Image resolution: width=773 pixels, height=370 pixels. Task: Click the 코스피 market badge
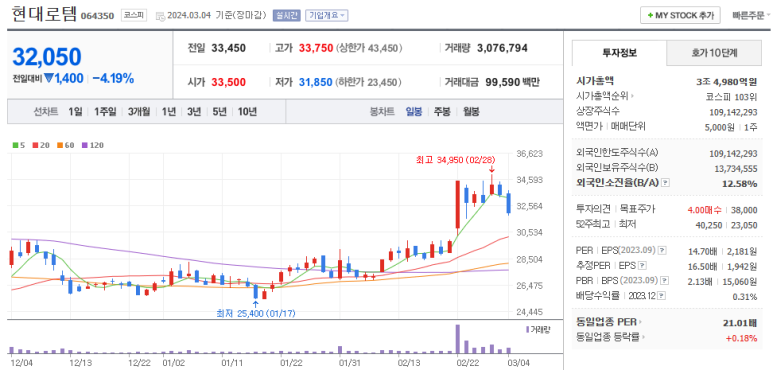tap(134, 15)
